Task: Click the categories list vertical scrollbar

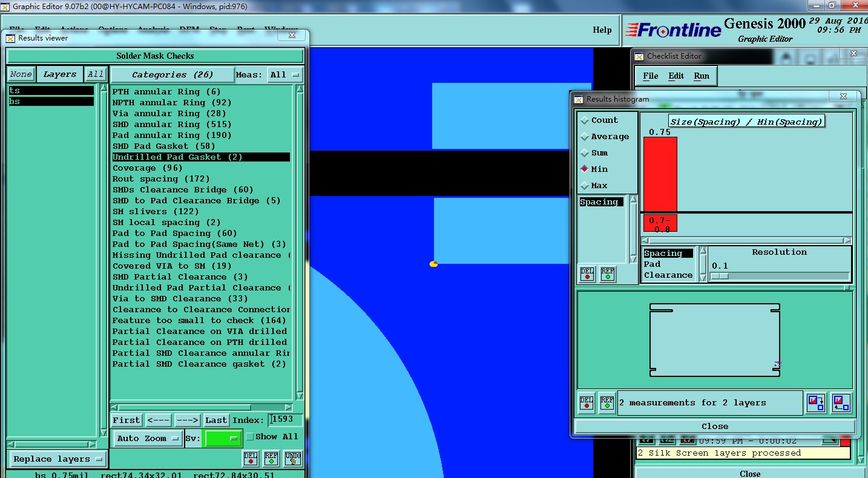Action: point(298,242)
